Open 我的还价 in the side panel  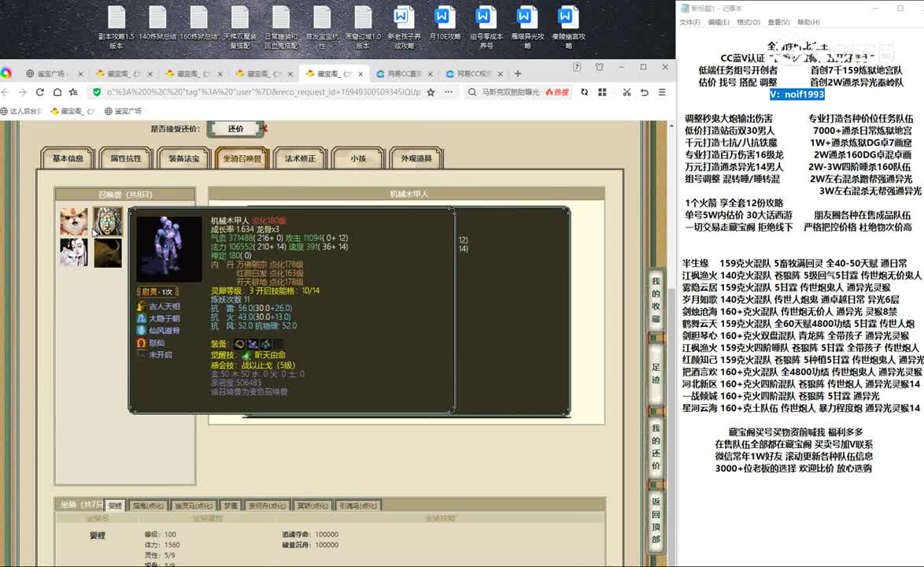click(656, 447)
